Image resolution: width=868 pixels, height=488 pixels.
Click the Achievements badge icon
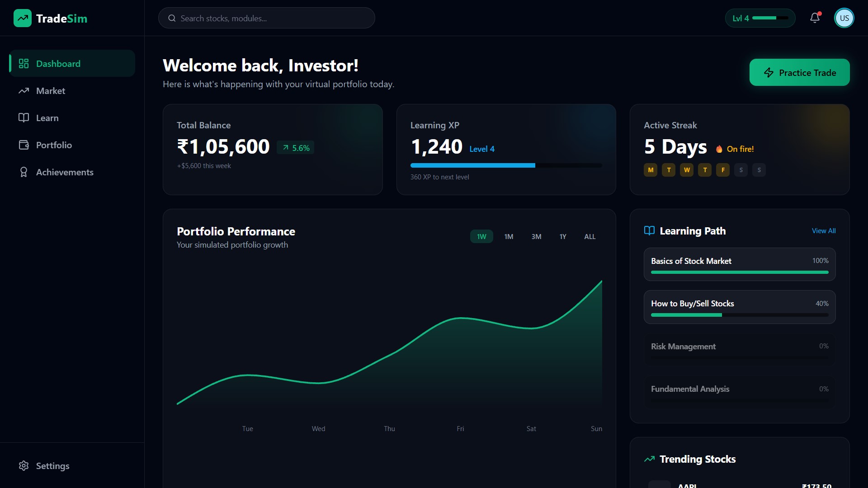click(x=24, y=172)
